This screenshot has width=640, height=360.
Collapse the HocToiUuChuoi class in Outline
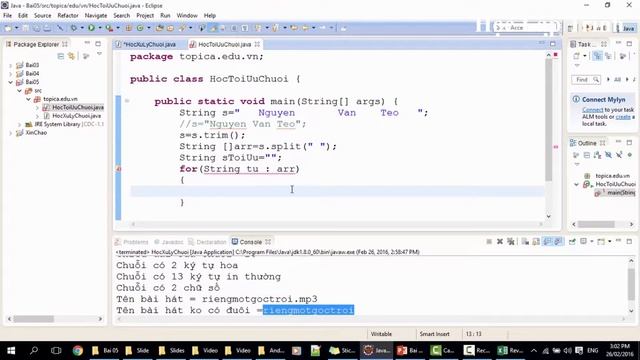[576, 184]
